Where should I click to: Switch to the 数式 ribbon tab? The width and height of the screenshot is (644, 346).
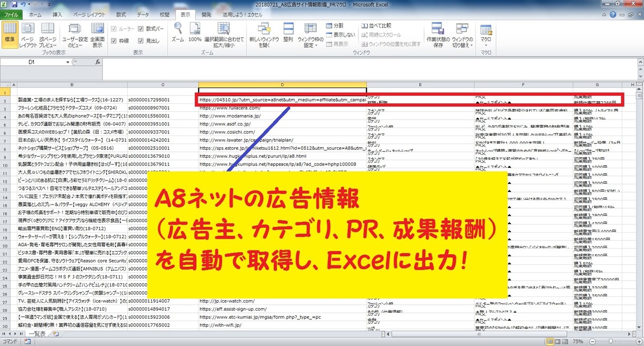click(x=121, y=15)
